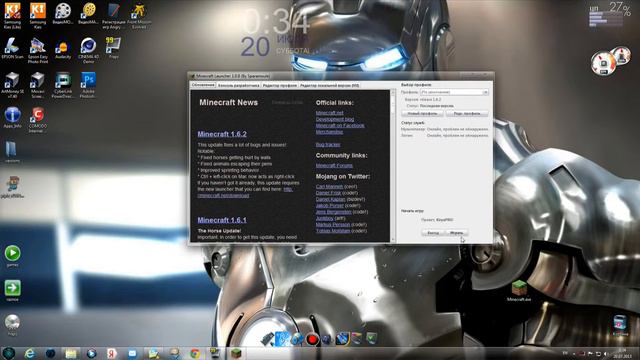Open the Редактор профиля tab
This screenshot has height=360, width=640.
click(280, 85)
